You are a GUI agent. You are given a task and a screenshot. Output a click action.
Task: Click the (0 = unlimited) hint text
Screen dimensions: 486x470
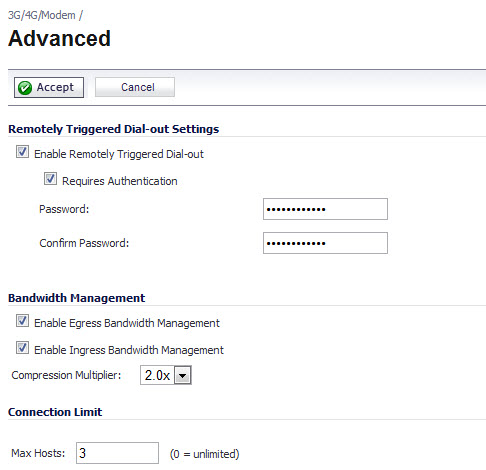click(205, 454)
